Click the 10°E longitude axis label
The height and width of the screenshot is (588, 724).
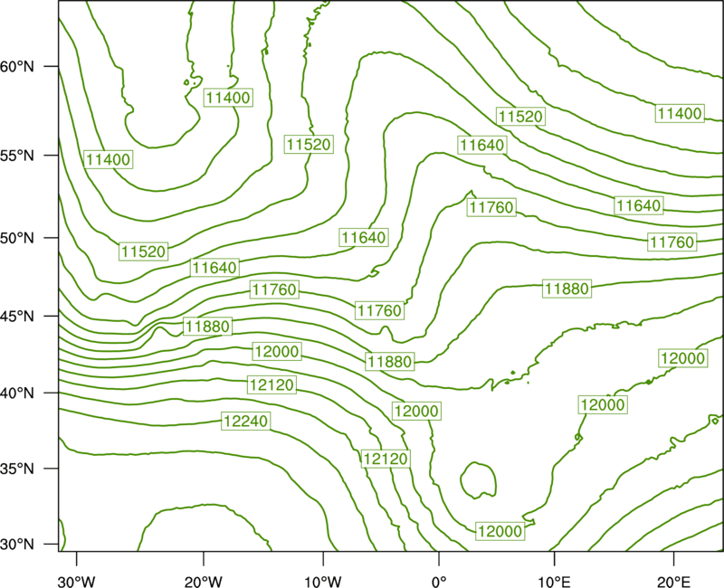554,582
